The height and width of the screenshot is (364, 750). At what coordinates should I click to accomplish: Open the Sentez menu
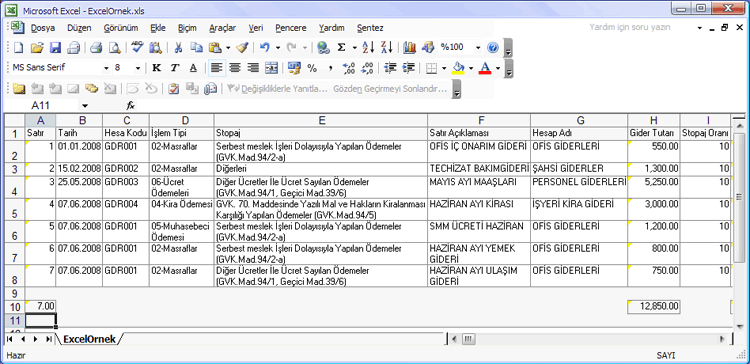click(x=370, y=28)
